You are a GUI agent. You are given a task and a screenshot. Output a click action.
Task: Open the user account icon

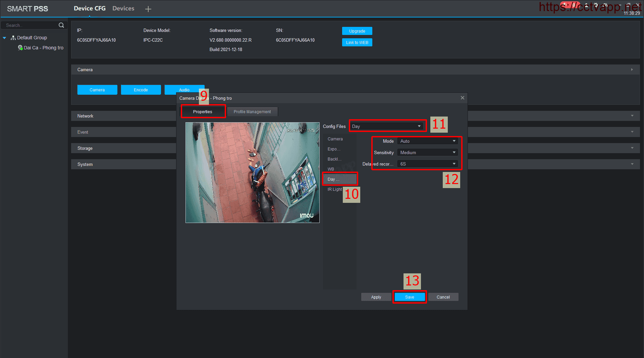(586, 5)
